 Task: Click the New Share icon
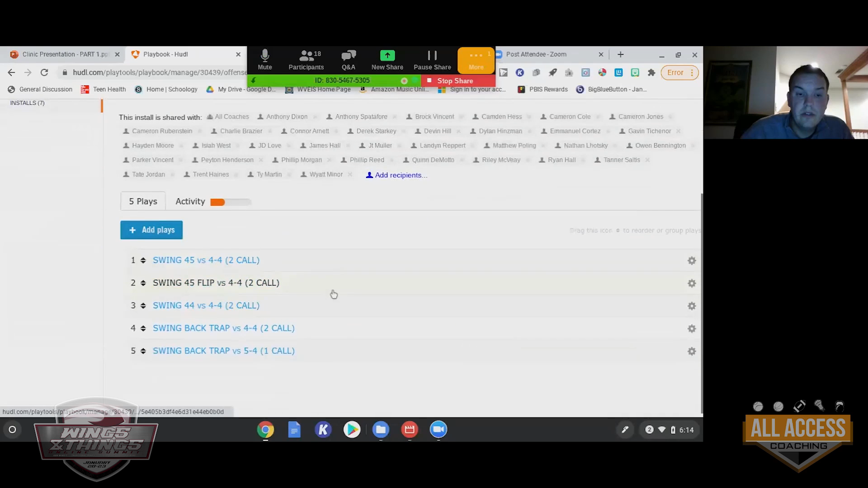[x=387, y=60]
